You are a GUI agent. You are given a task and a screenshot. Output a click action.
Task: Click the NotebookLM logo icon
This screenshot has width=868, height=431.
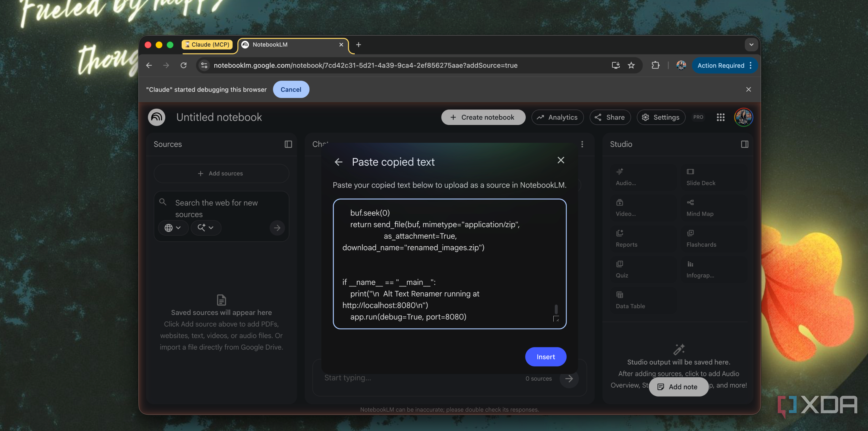(156, 117)
